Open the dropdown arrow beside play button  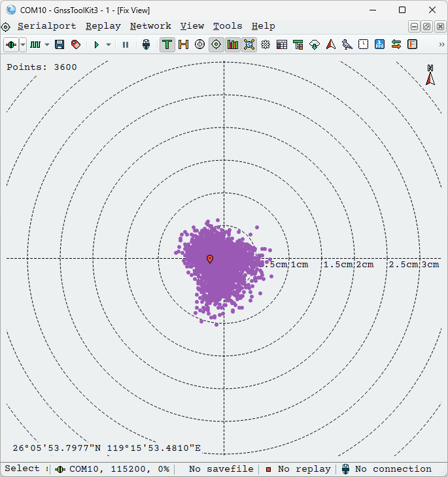pos(109,44)
